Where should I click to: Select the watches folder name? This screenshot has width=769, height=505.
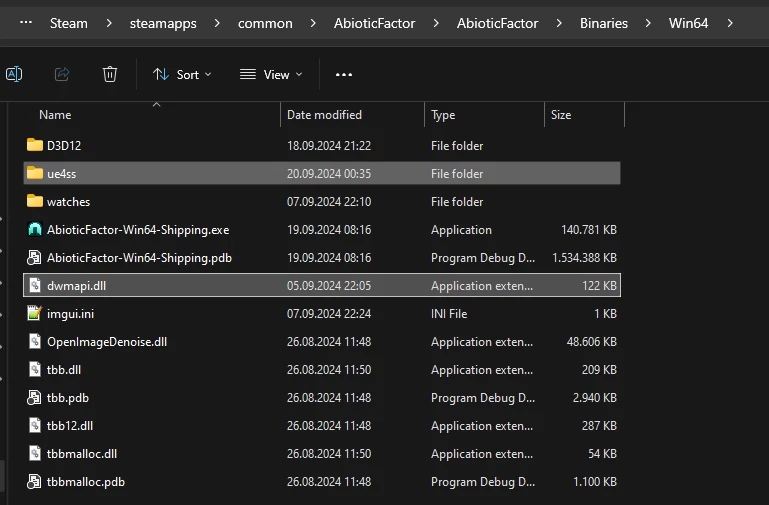click(x=68, y=202)
